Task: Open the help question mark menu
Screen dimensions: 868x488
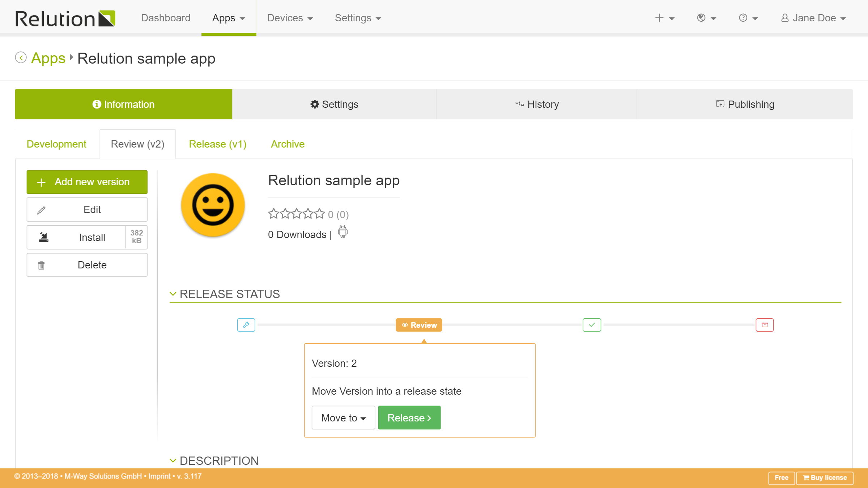Action: coord(748,18)
